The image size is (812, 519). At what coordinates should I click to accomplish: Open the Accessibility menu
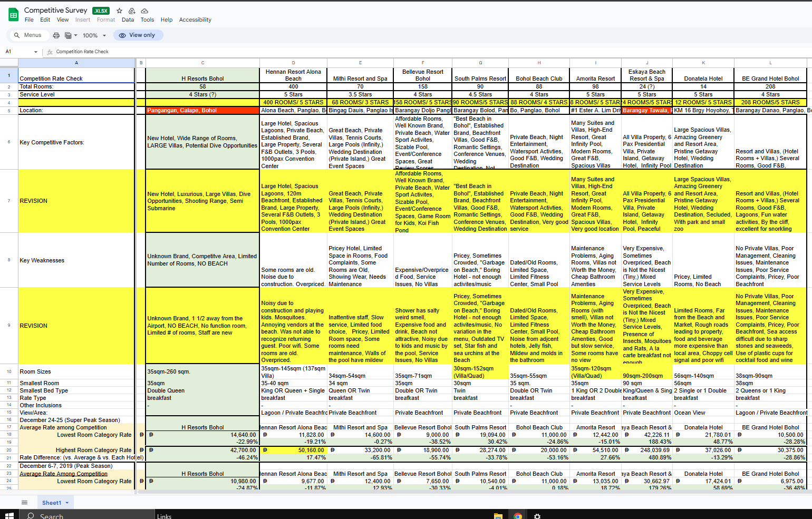pos(195,20)
